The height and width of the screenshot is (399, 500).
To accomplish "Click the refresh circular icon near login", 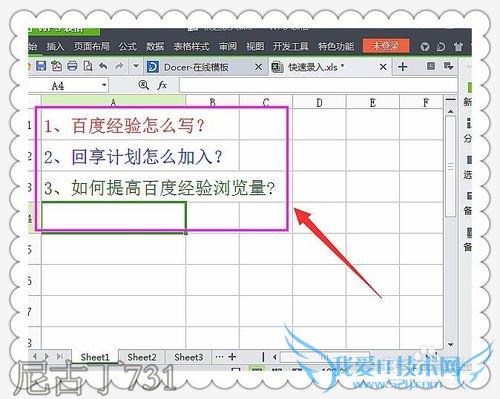I will click(x=441, y=47).
